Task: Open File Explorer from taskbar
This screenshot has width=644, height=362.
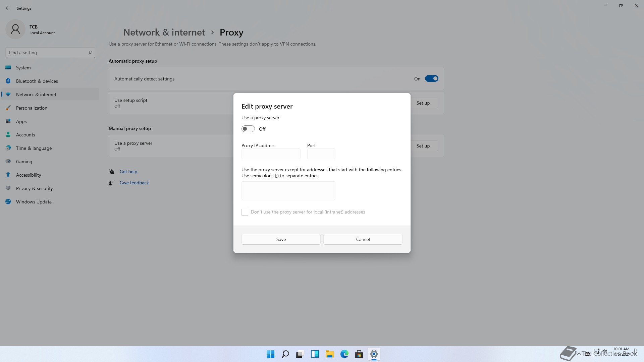Action: pyautogui.click(x=329, y=354)
